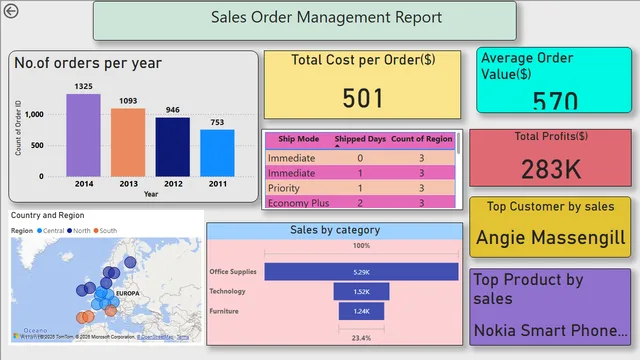
Task: Select the 2014 orders bar
Action: pyautogui.click(x=83, y=135)
